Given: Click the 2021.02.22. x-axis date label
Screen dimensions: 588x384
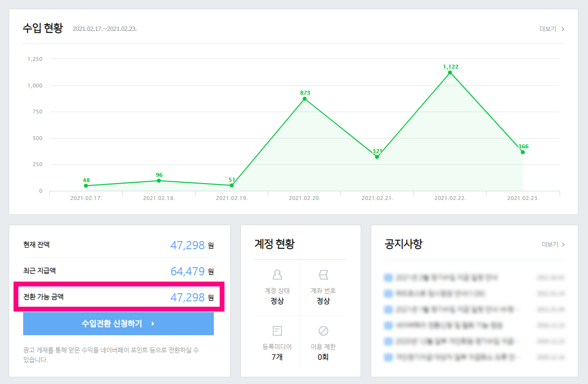Looking at the screenshot, I should [x=450, y=198].
